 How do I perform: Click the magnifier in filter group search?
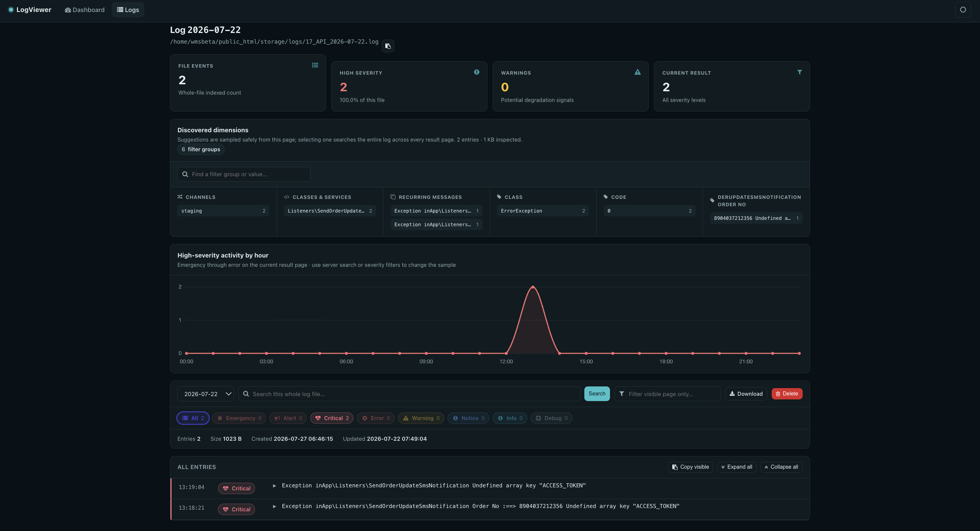pyautogui.click(x=185, y=174)
